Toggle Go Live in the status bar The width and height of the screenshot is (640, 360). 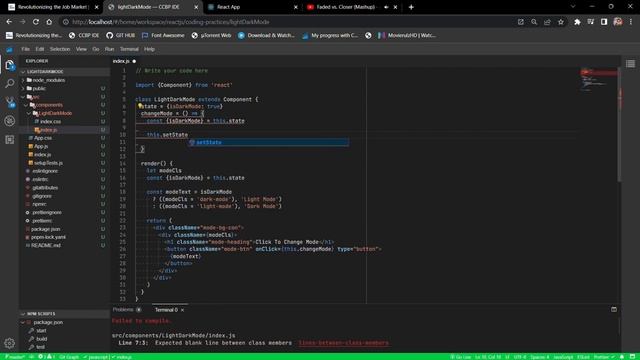[x=461, y=357]
